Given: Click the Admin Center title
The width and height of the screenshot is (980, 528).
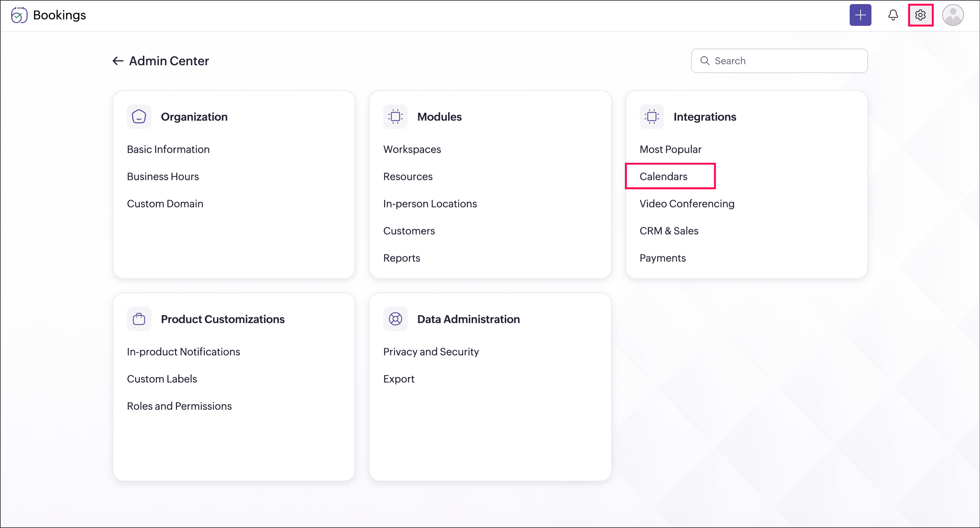Looking at the screenshot, I should [169, 61].
